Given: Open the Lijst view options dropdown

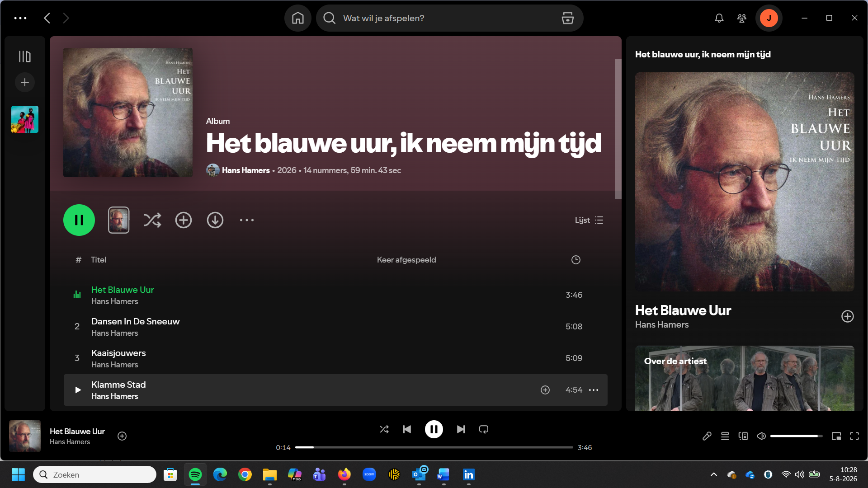Looking at the screenshot, I should [589, 220].
